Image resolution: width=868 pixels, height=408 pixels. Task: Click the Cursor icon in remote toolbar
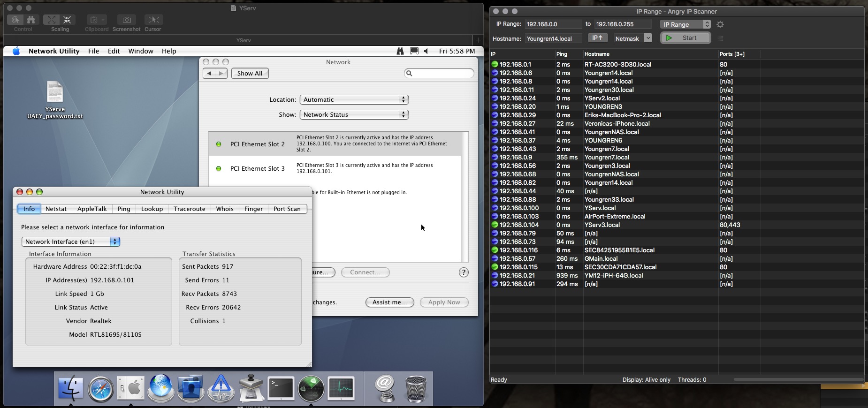pyautogui.click(x=153, y=20)
